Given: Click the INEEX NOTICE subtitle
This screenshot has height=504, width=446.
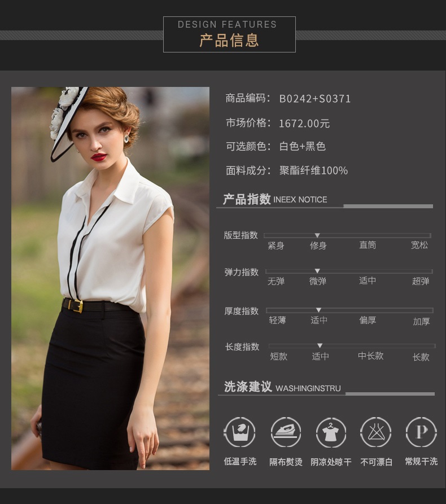Looking at the screenshot, I should coord(300,200).
